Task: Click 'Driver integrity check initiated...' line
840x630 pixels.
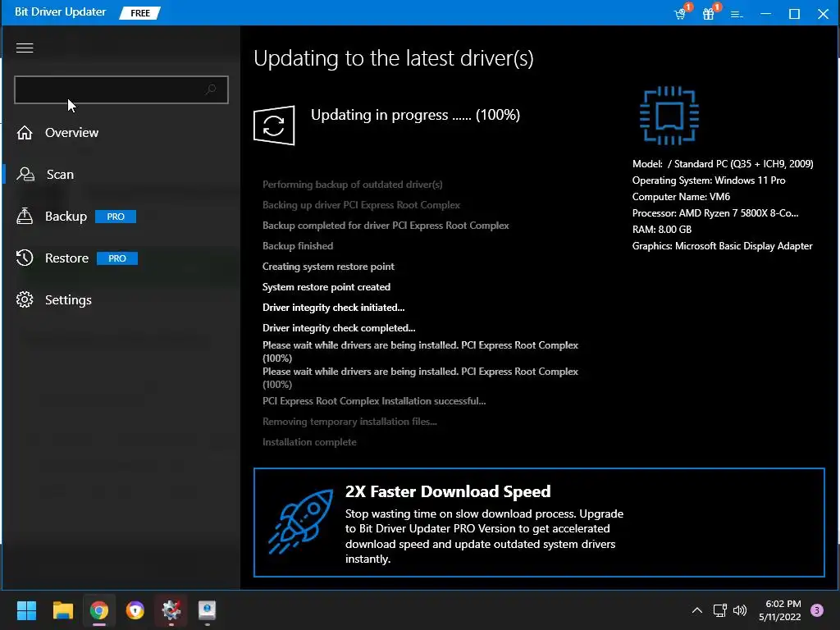Action: [333, 308]
